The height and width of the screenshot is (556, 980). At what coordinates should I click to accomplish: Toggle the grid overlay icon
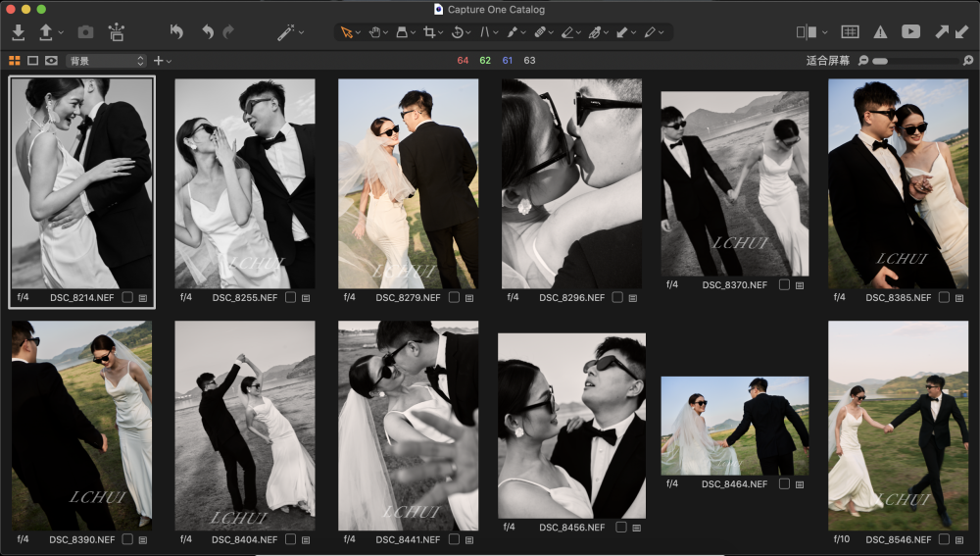[850, 32]
